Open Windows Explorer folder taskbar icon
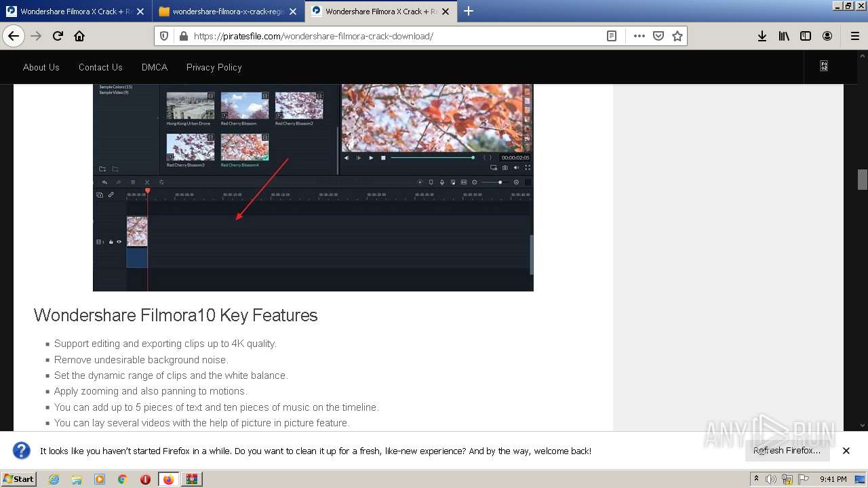Screen dimensions: 868x488 pyautogui.click(x=77, y=479)
